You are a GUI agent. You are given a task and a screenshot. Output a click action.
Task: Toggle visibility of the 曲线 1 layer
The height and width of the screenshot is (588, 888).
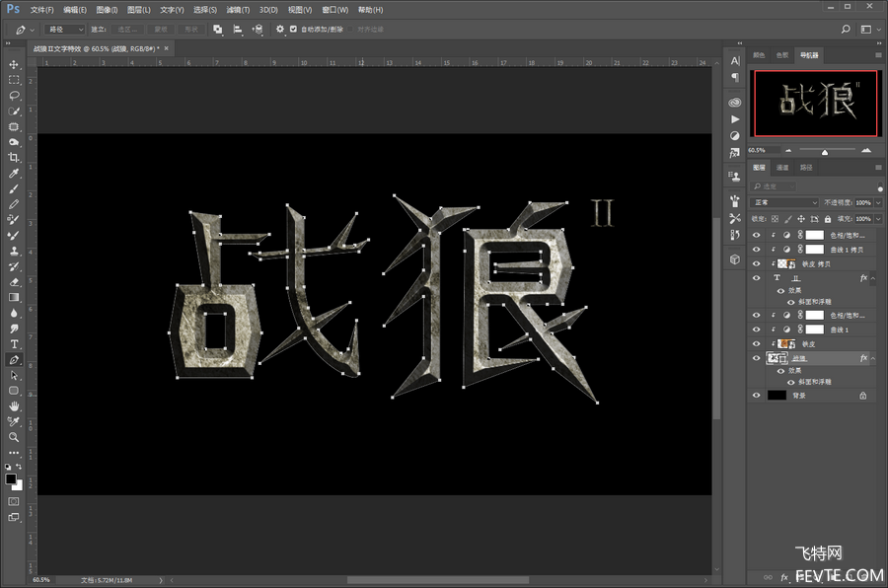click(x=756, y=330)
